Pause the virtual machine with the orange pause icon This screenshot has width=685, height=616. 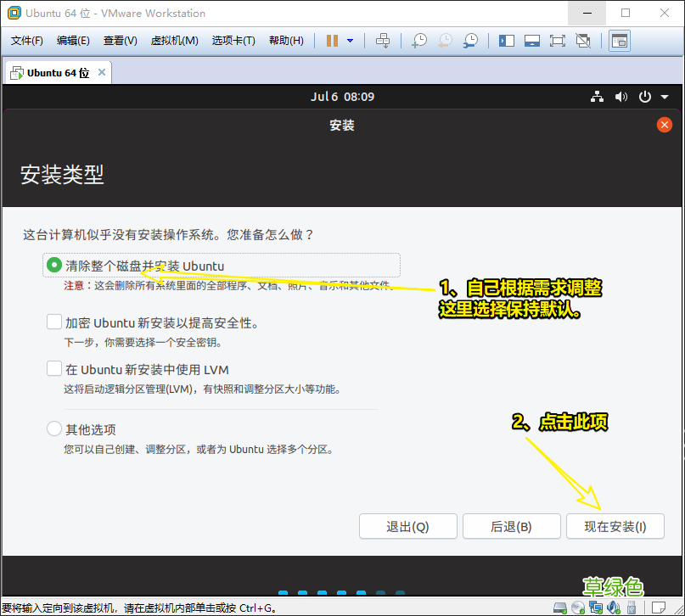pyautogui.click(x=332, y=41)
